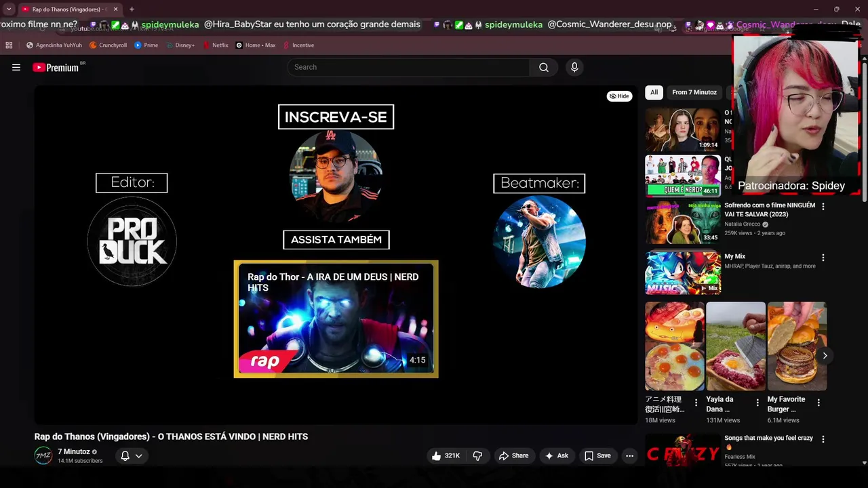Screen dimensions: 868x488
Task: Open 7 Minutoz channel avatar
Action: tap(43, 455)
